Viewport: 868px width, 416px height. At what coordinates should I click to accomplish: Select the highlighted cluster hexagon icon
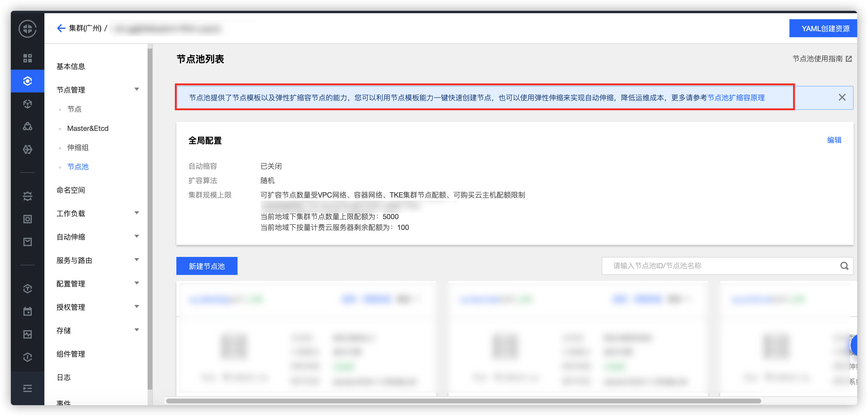28,81
